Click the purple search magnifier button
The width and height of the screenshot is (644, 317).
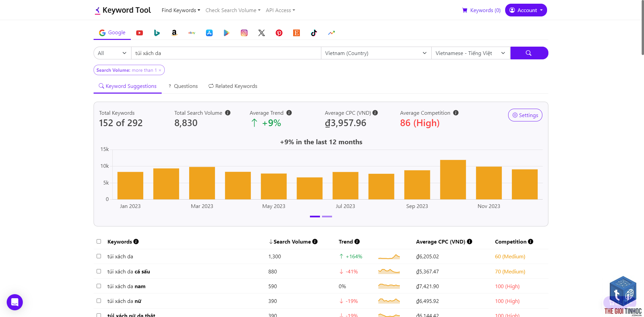[x=529, y=53]
